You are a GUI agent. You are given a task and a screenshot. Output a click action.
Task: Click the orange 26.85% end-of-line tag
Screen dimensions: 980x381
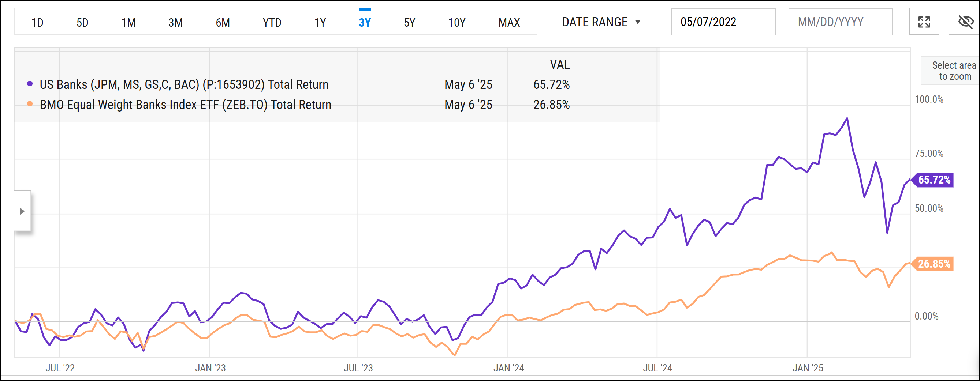pyautogui.click(x=932, y=264)
